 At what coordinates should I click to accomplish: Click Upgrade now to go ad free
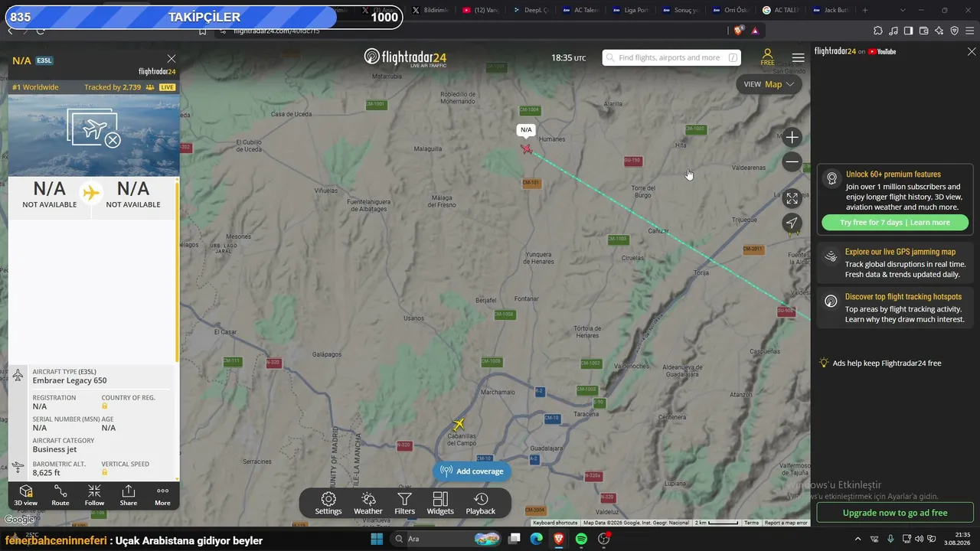[895, 513]
